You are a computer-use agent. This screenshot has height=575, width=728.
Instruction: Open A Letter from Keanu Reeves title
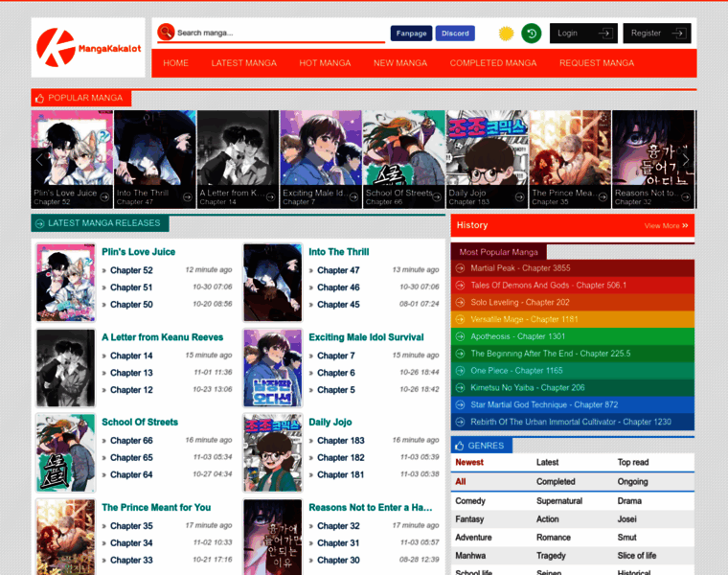click(163, 337)
